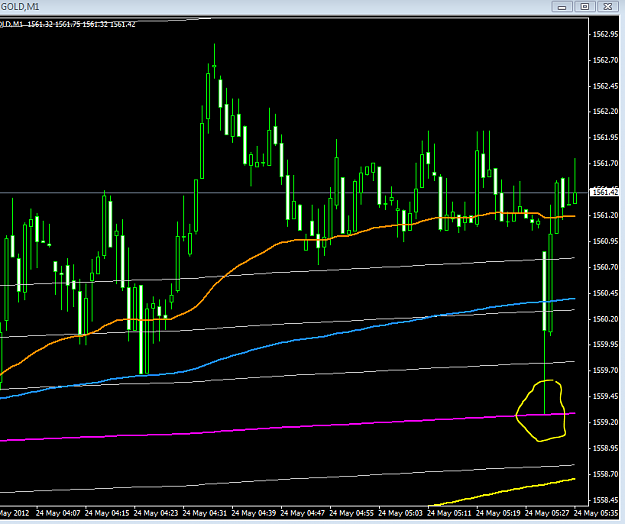The height and width of the screenshot is (524, 625).
Task: Select the blue moving average line
Action: [279, 343]
